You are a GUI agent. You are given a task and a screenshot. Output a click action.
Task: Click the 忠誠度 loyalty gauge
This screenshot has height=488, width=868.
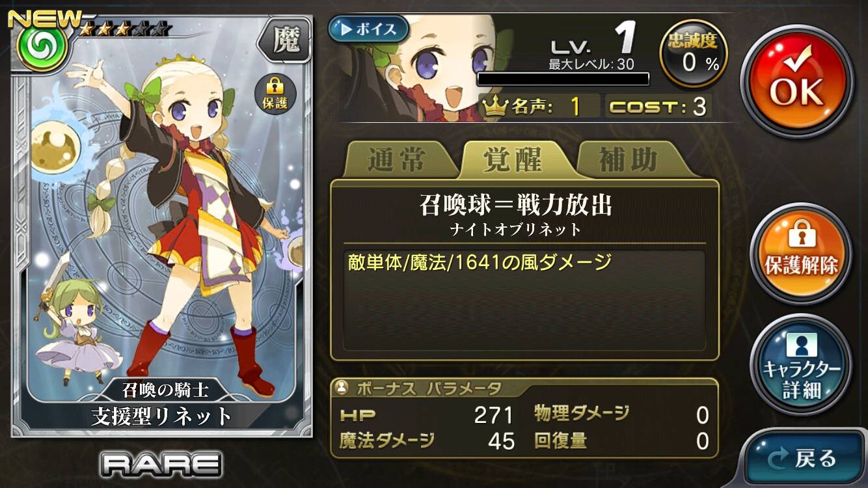point(694,53)
